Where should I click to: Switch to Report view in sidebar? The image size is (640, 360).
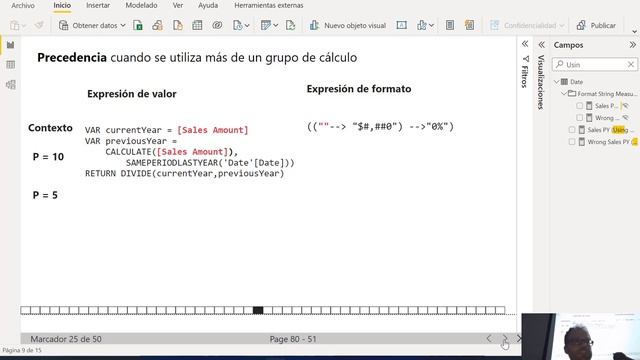(x=11, y=45)
